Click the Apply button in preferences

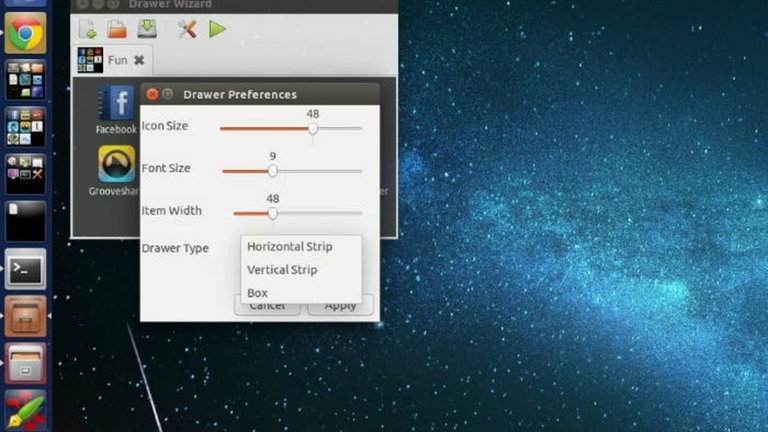coord(340,306)
